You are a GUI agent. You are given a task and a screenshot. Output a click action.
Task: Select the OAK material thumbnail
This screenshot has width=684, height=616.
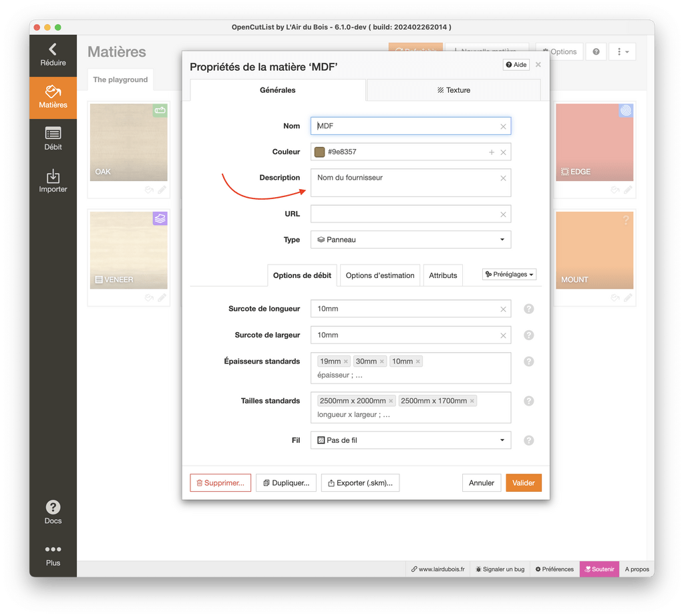[x=129, y=142]
